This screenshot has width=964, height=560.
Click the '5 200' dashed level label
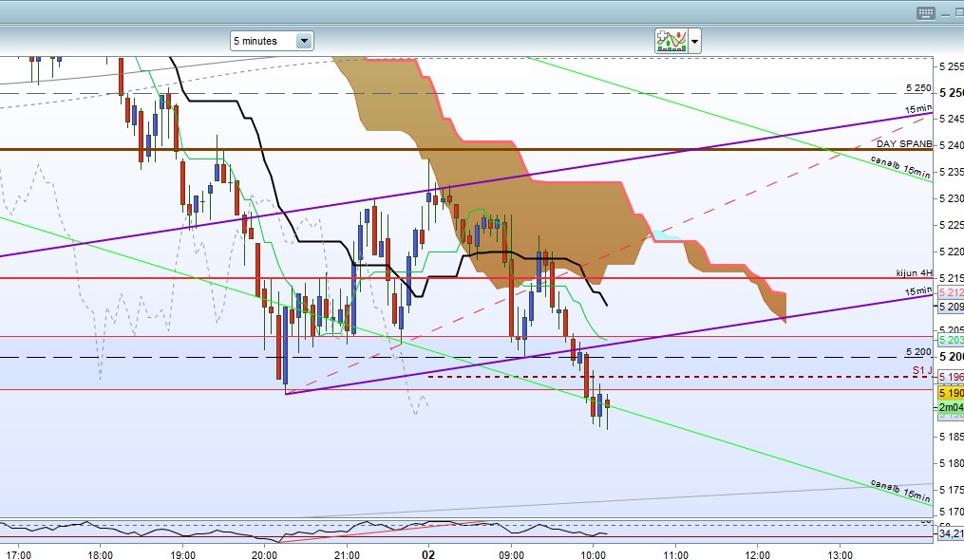918,352
